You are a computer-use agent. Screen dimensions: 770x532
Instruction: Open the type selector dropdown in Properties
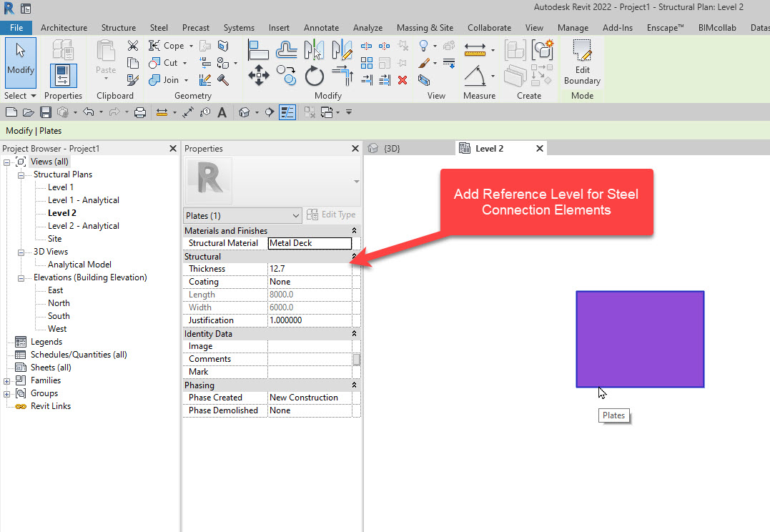357,181
